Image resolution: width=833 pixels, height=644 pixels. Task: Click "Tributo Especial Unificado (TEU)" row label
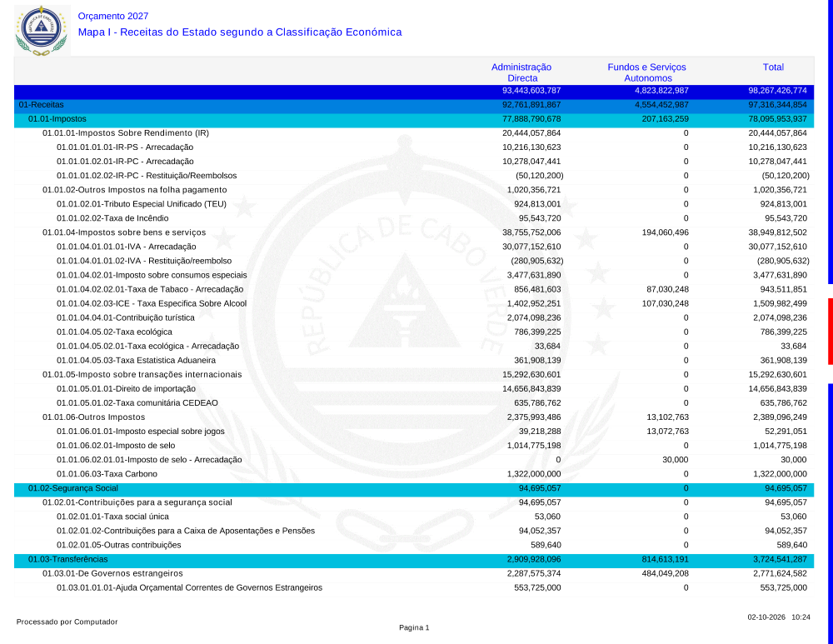(x=142, y=204)
